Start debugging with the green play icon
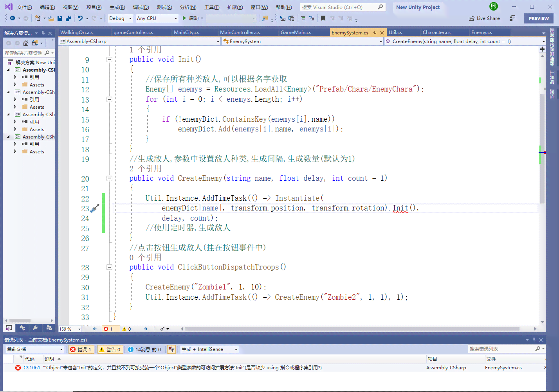The width and height of the screenshot is (559, 392). (x=184, y=18)
